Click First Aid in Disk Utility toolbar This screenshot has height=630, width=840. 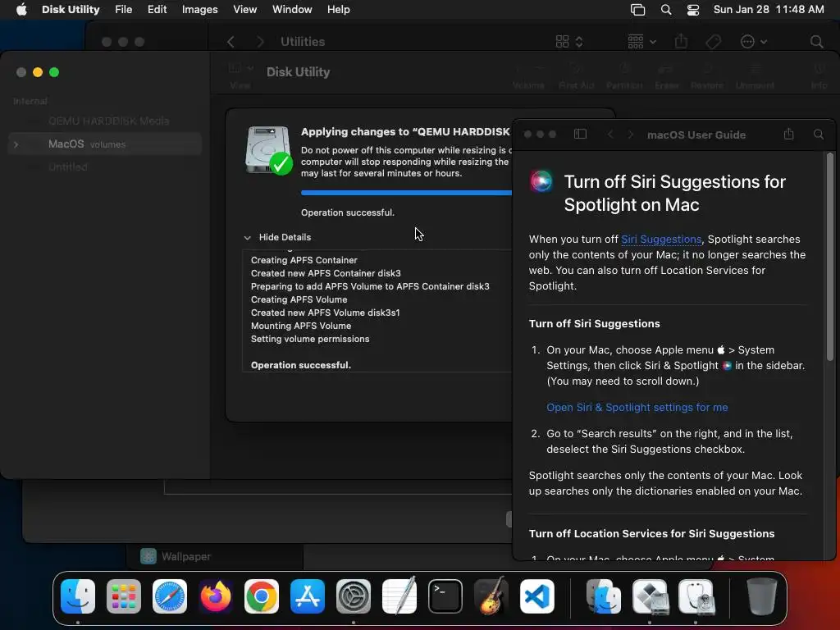tap(576, 76)
